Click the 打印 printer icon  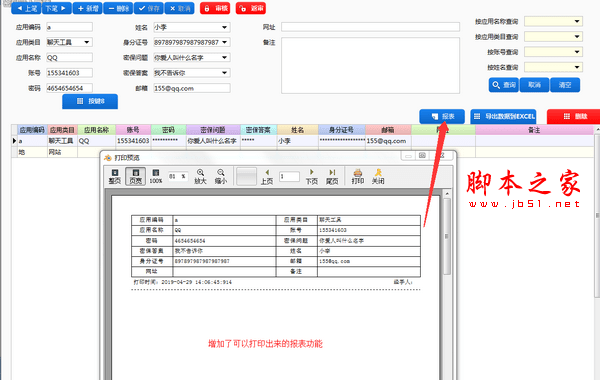[358, 176]
